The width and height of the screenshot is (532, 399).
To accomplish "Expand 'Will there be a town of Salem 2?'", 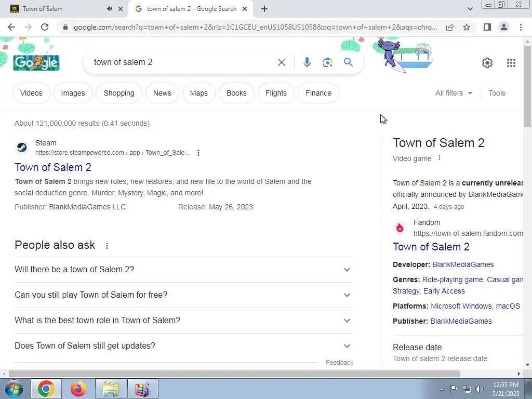I will (x=183, y=270).
